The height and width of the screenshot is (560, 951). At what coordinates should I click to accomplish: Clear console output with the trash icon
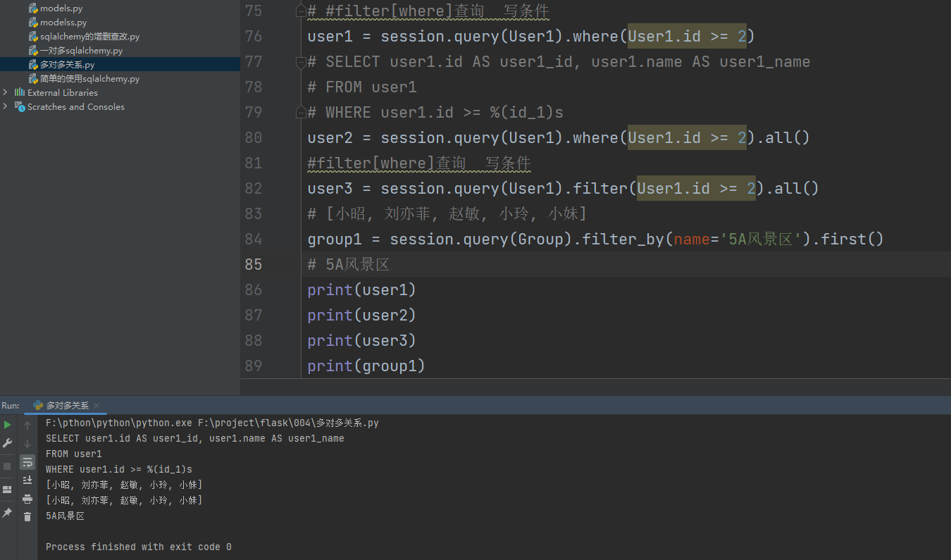[x=27, y=517]
